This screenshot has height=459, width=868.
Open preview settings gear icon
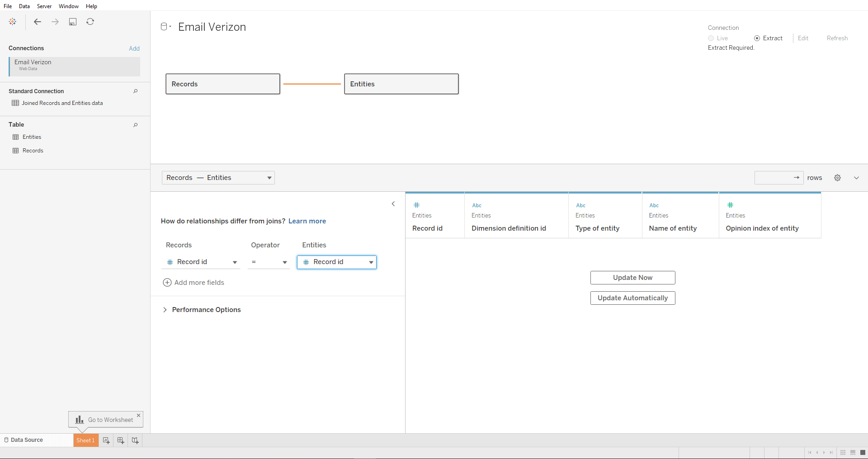tap(838, 178)
